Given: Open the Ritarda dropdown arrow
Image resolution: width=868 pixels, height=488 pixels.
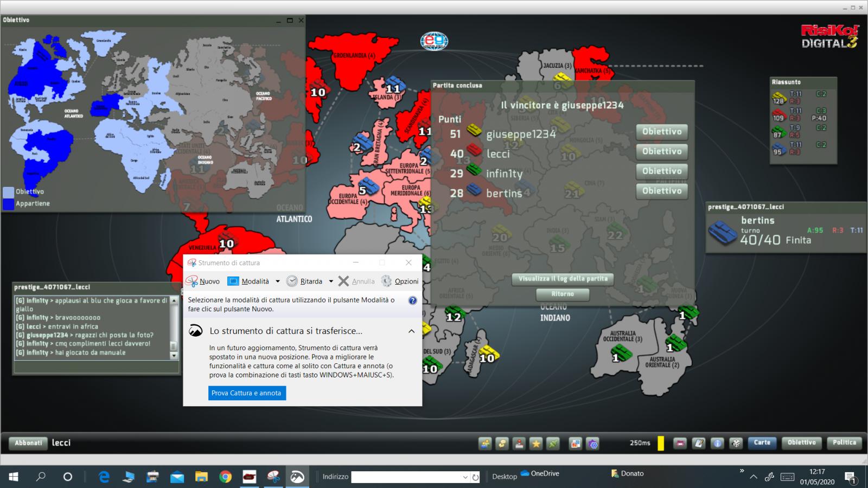Looking at the screenshot, I should pyautogui.click(x=331, y=281).
